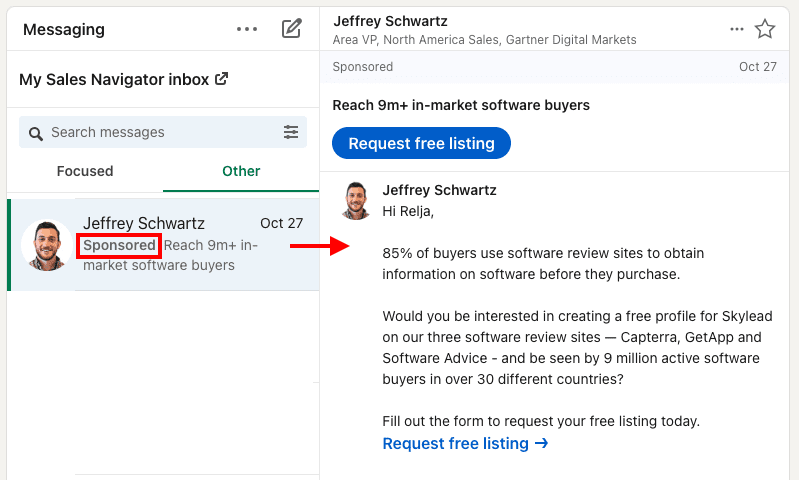
Task: Click Jeffrey Schwartz's avatar in the conversation list
Action: [46, 245]
